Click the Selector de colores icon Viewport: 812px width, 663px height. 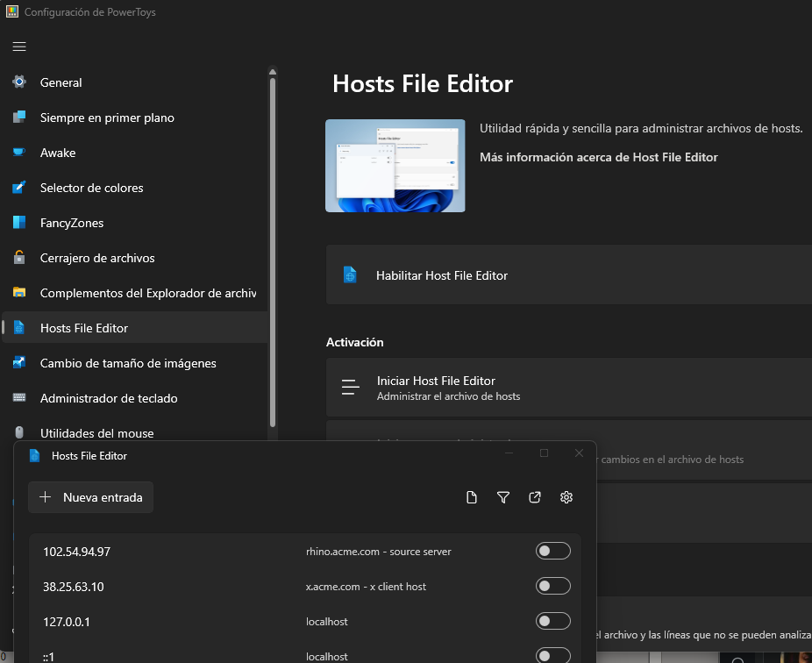(x=19, y=188)
